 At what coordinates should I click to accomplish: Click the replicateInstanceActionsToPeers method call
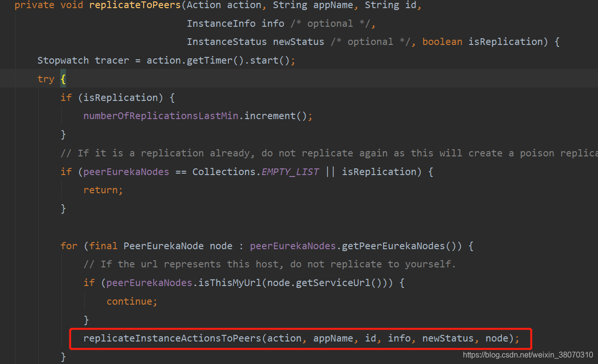pos(172,338)
